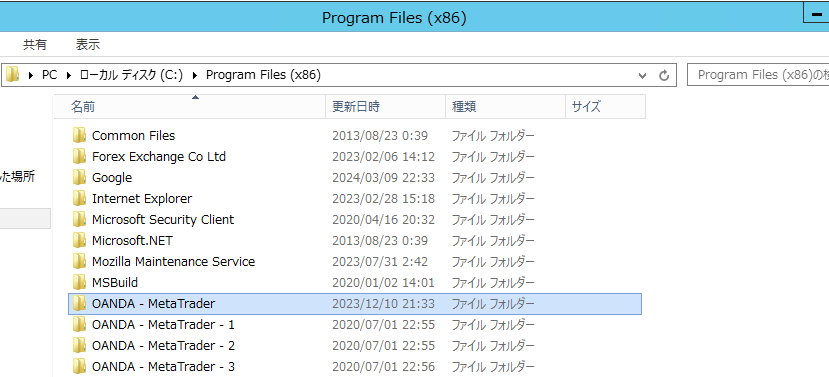
Task: Click the date 2020/04/16 20:32
Action: (383, 220)
